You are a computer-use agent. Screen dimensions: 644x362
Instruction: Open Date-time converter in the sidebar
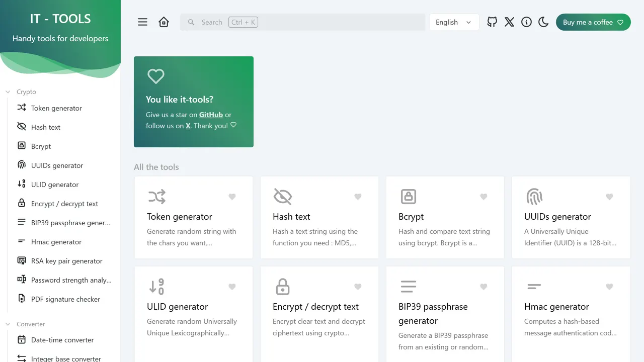(63, 340)
